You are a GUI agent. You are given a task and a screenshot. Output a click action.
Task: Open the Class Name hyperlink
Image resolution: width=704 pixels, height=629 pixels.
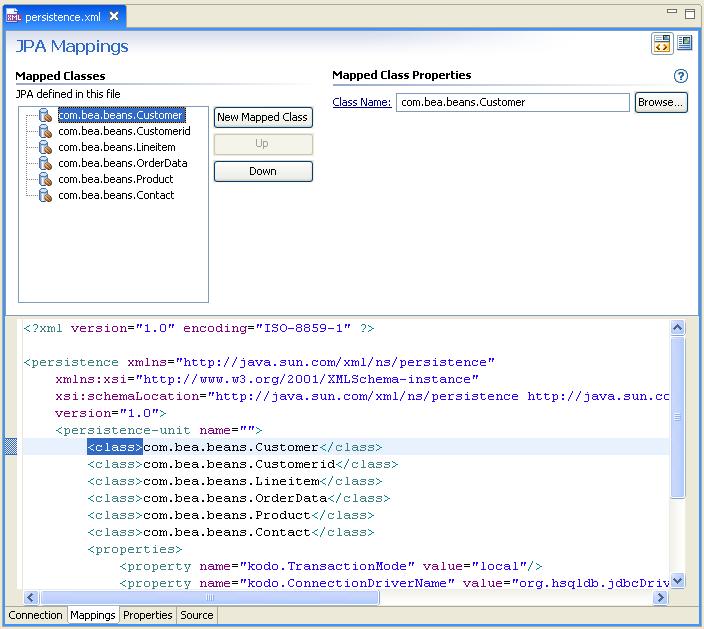pyautogui.click(x=361, y=102)
